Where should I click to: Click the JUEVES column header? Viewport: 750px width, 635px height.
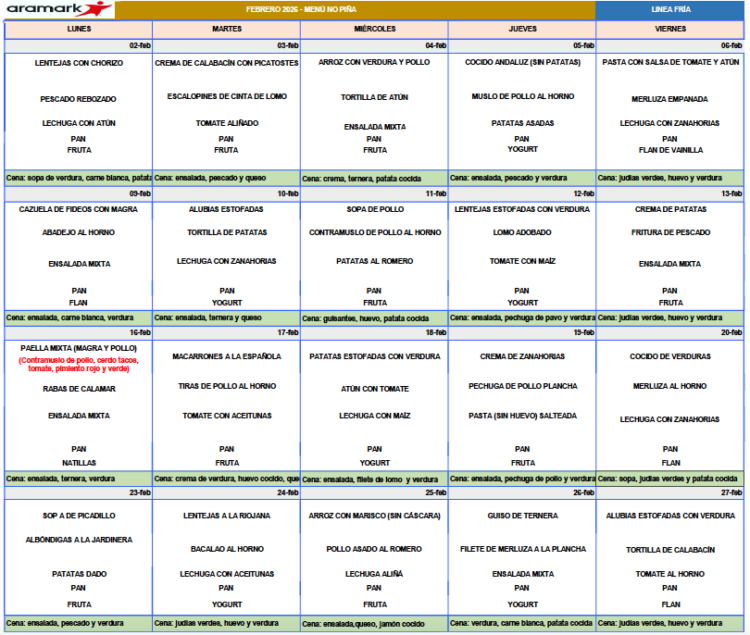522,29
